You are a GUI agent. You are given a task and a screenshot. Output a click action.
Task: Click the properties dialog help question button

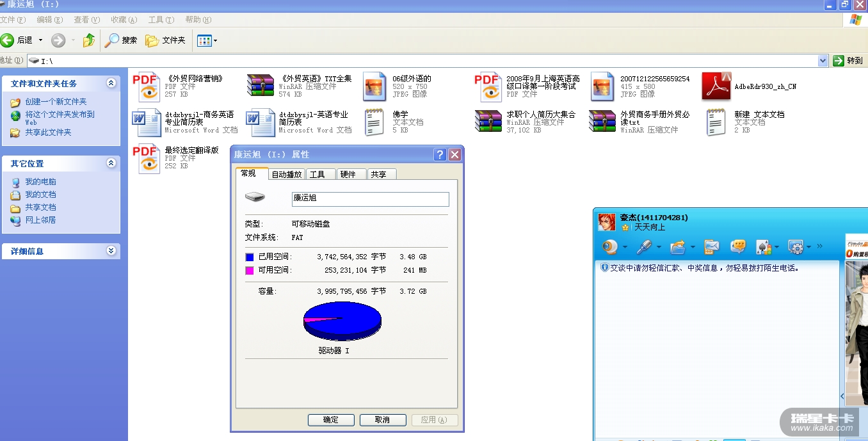pyautogui.click(x=440, y=155)
